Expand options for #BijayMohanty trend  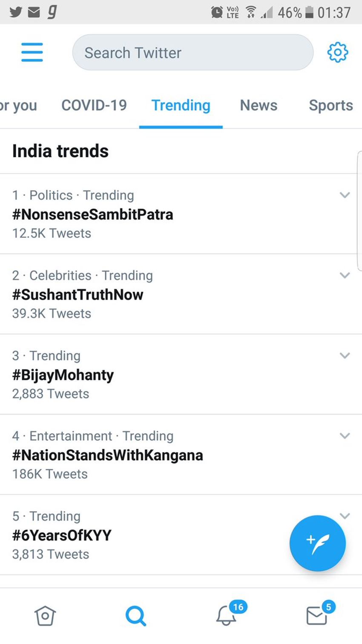tap(345, 355)
